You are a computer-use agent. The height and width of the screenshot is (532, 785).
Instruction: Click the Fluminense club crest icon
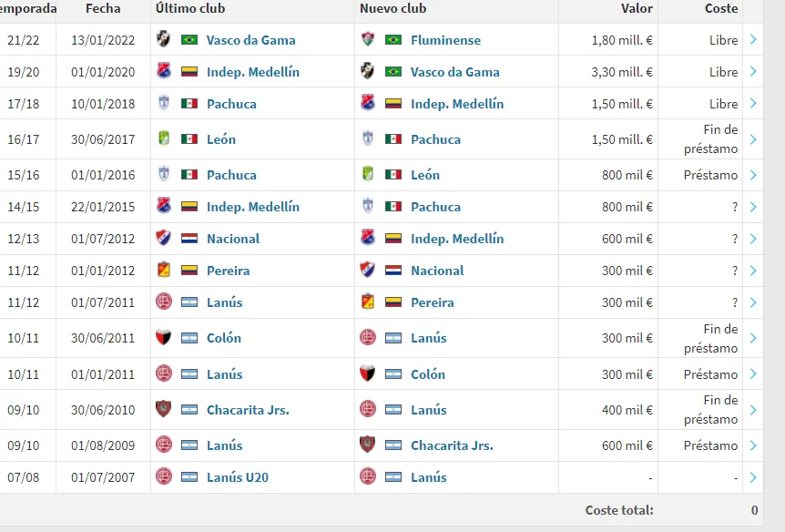[368, 40]
